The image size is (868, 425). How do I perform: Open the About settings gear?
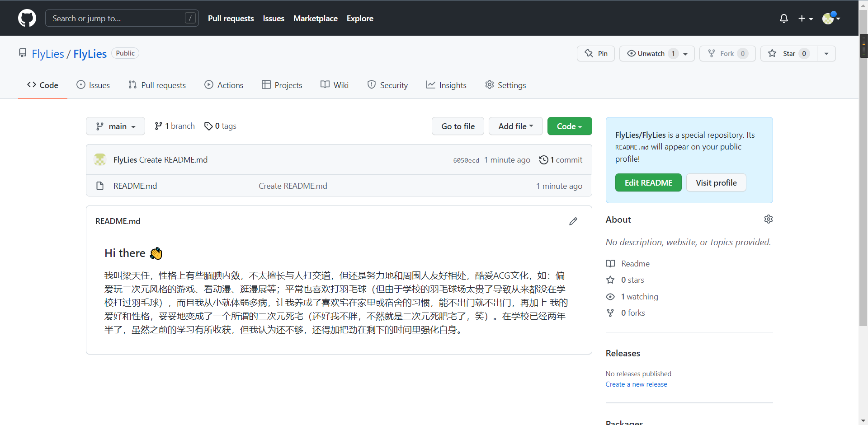769,219
